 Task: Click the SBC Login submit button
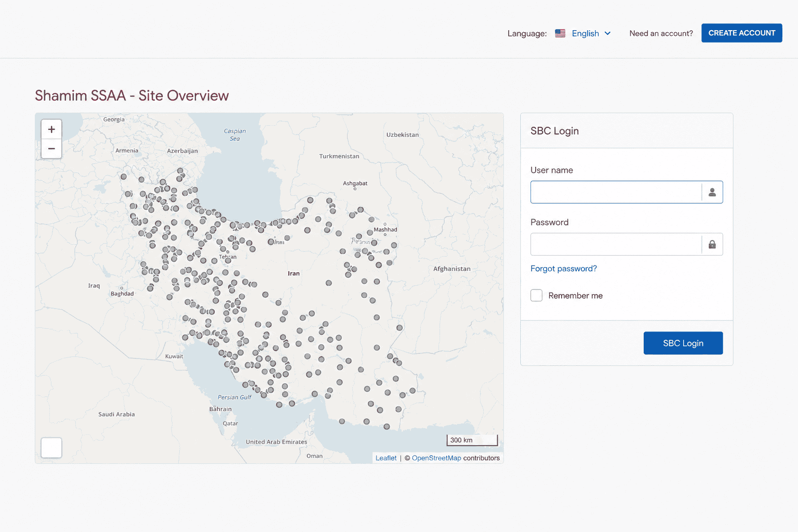tap(683, 343)
